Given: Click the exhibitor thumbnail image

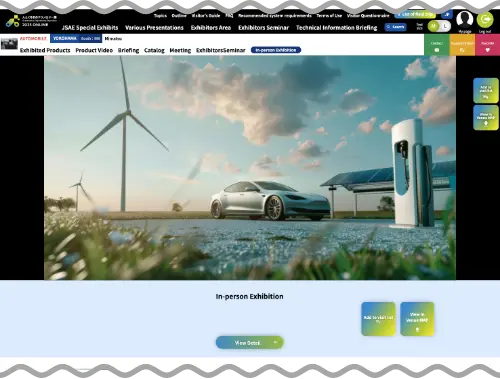Looking at the screenshot, I should coord(9,44).
